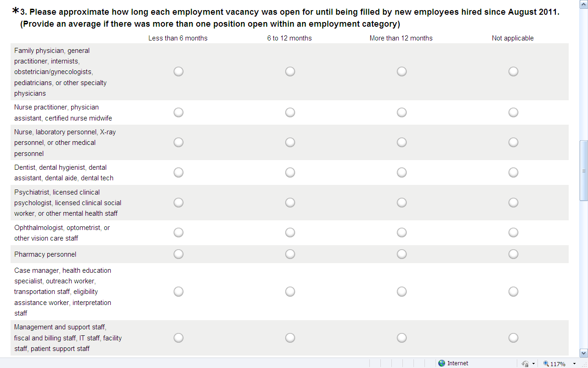Pick 'Not applicable' for Nurse, laboratory personnel row

click(x=513, y=143)
